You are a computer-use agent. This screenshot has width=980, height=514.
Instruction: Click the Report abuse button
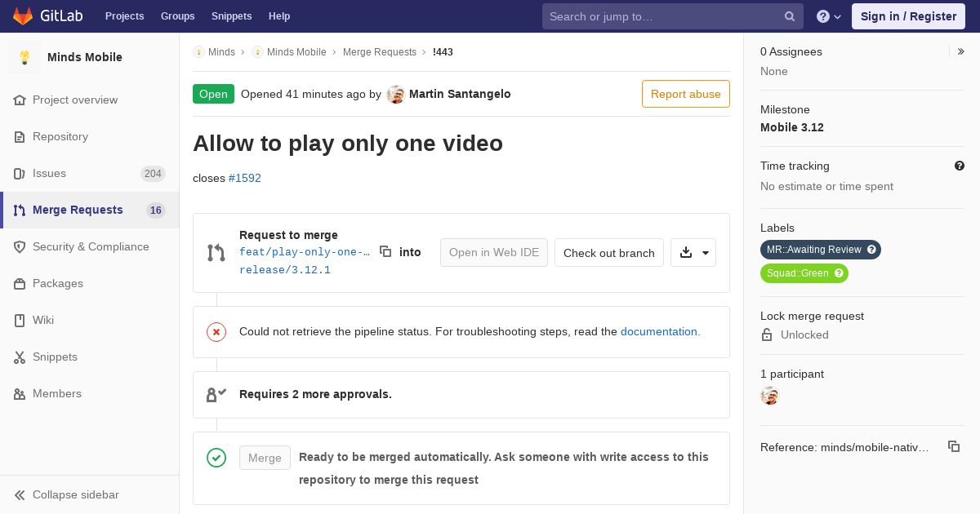click(686, 94)
